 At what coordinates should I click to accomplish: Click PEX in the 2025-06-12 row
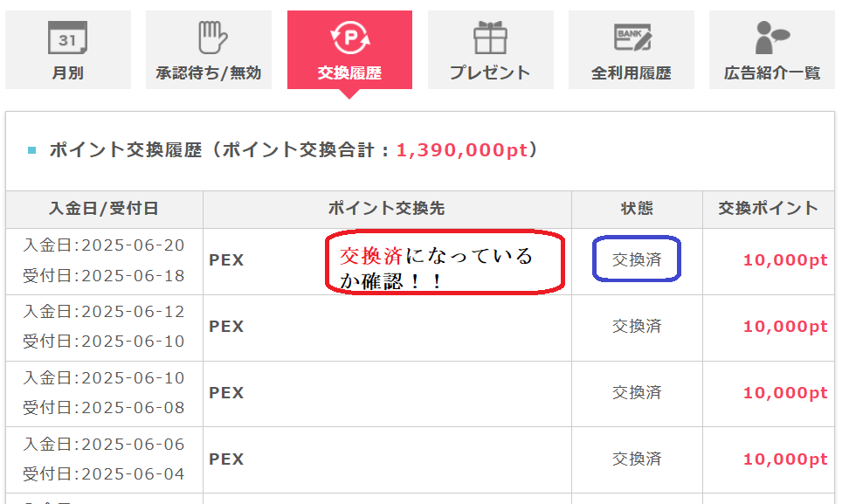[226, 327]
